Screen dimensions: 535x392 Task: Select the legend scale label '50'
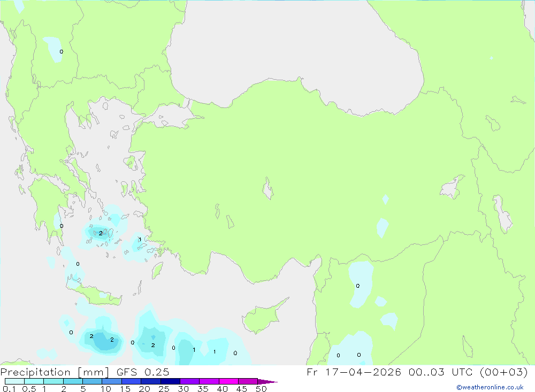[261, 389]
